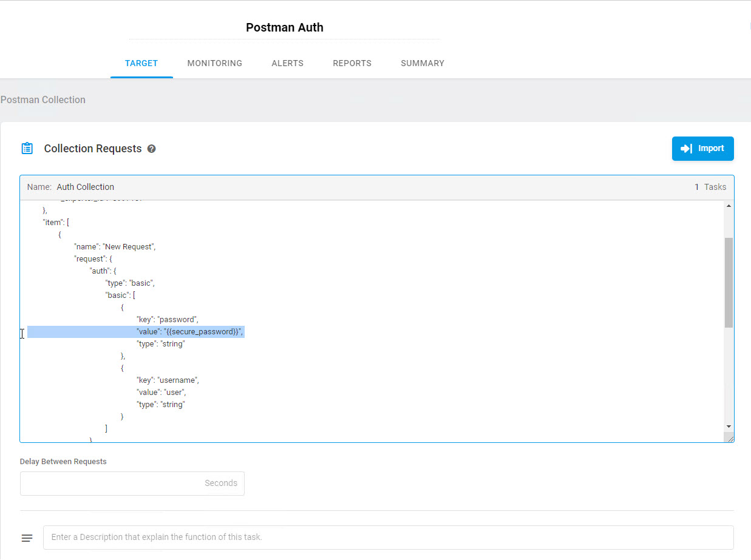Switch to the MONITORING tab
The width and height of the screenshot is (751, 560).
(x=214, y=63)
